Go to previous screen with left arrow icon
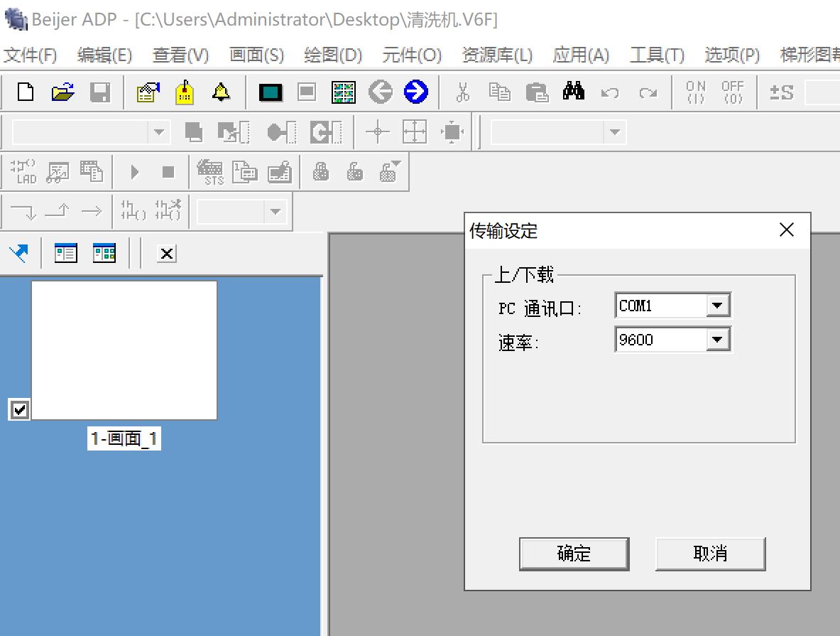This screenshot has width=840, height=636. pyautogui.click(x=381, y=92)
